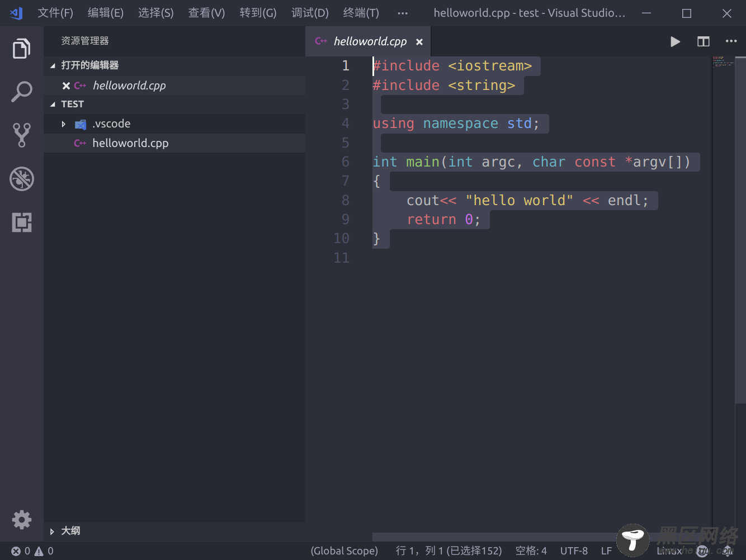The image size is (746, 560).
Task: Click the errors count icon in status bar
Action: point(16,551)
